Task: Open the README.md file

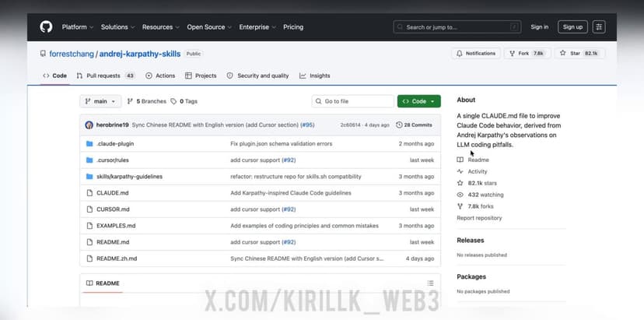Action: click(x=113, y=242)
